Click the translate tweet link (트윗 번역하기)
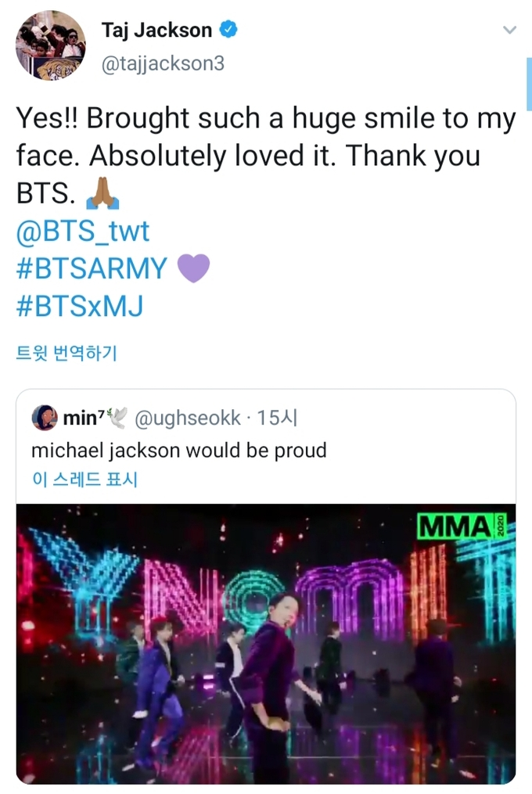This screenshot has height=794, width=532. click(66, 353)
